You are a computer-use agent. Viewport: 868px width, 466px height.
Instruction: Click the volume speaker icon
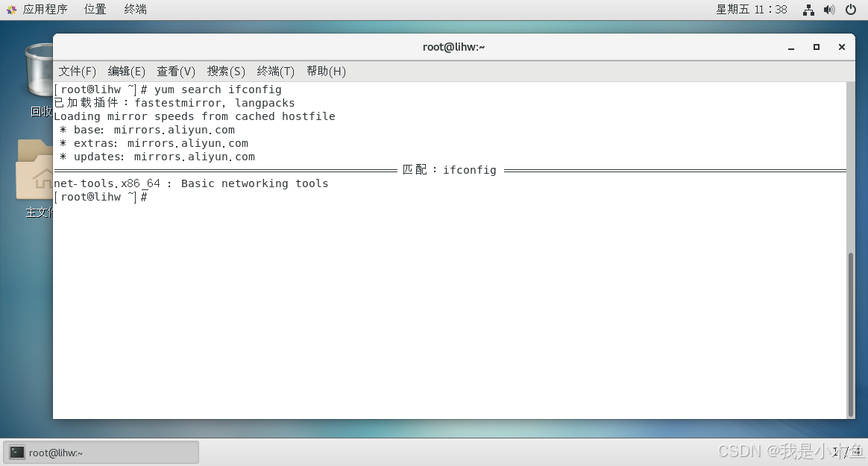click(x=828, y=10)
